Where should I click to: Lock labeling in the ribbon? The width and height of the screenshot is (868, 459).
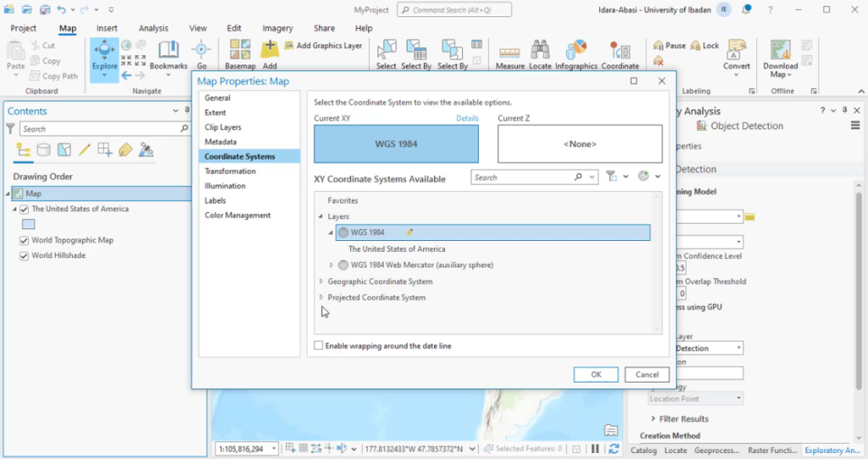pyautogui.click(x=704, y=46)
